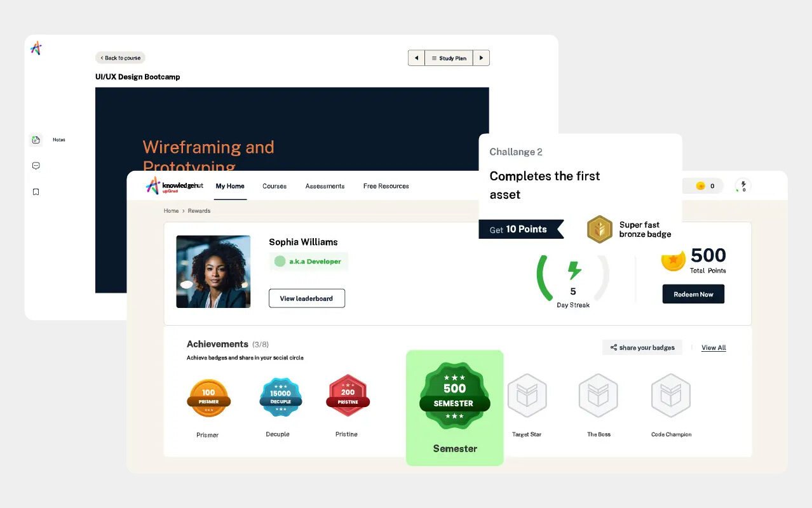812x508 pixels.
Task: Select the Decuple 15000 blue badge
Action: click(280, 398)
